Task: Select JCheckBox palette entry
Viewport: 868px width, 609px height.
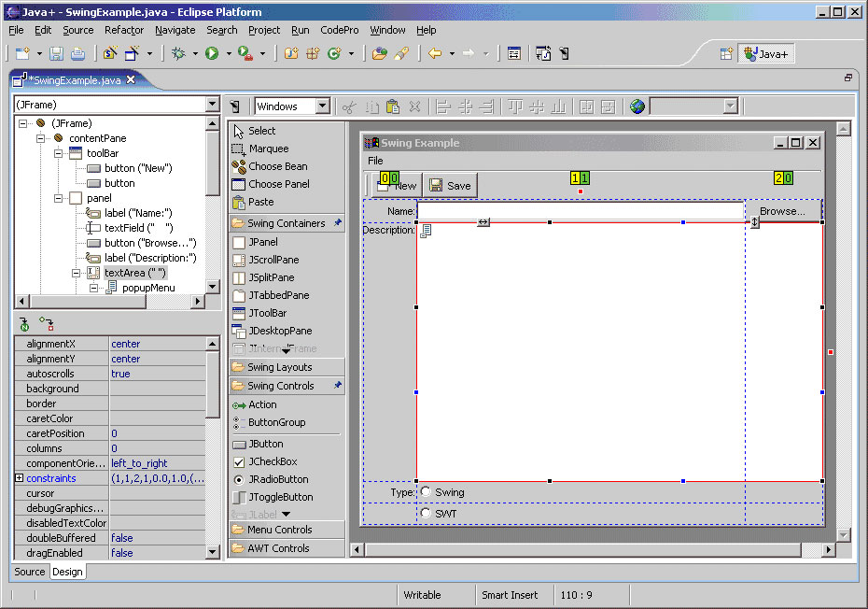Action: (x=265, y=461)
